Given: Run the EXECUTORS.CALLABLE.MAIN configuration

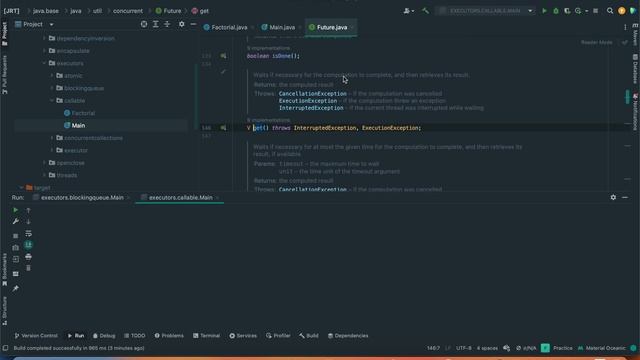Looking at the screenshot, I should point(544,11).
